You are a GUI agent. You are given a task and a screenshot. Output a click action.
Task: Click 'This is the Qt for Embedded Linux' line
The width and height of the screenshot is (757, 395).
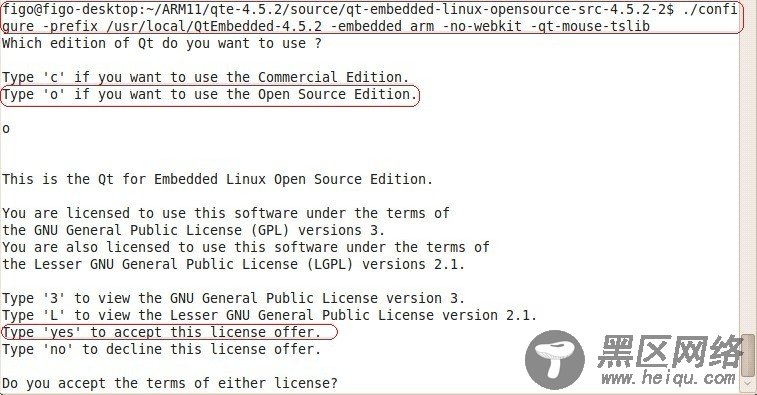point(217,180)
